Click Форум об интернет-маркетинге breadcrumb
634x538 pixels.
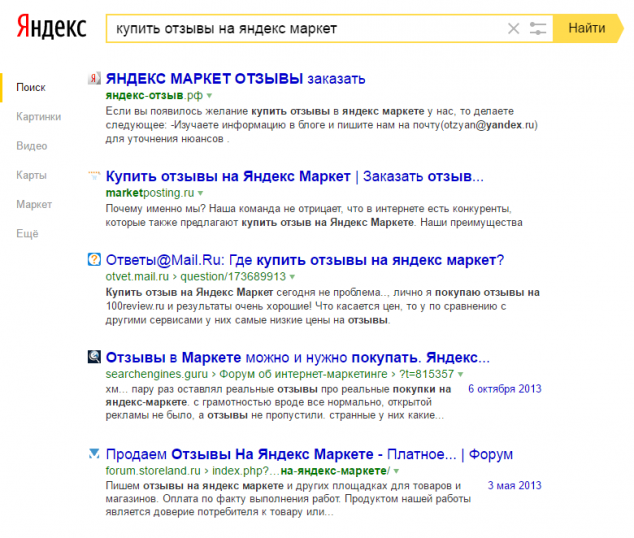coord(303,374)
